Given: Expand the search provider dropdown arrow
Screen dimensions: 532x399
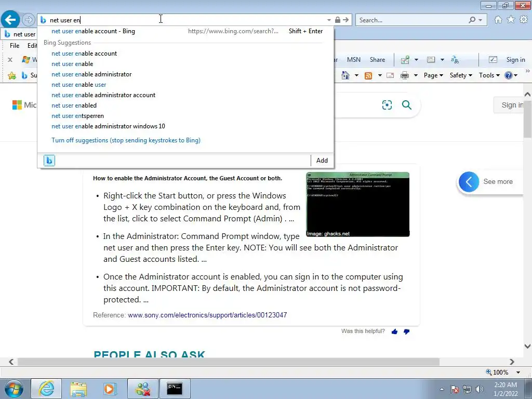Looking at the screenshot, I should 481,20.
